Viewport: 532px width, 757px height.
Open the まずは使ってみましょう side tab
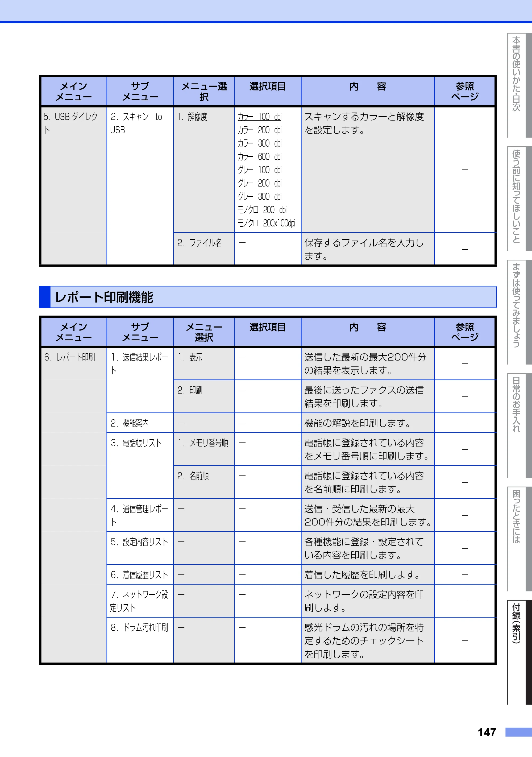point(519,312)
